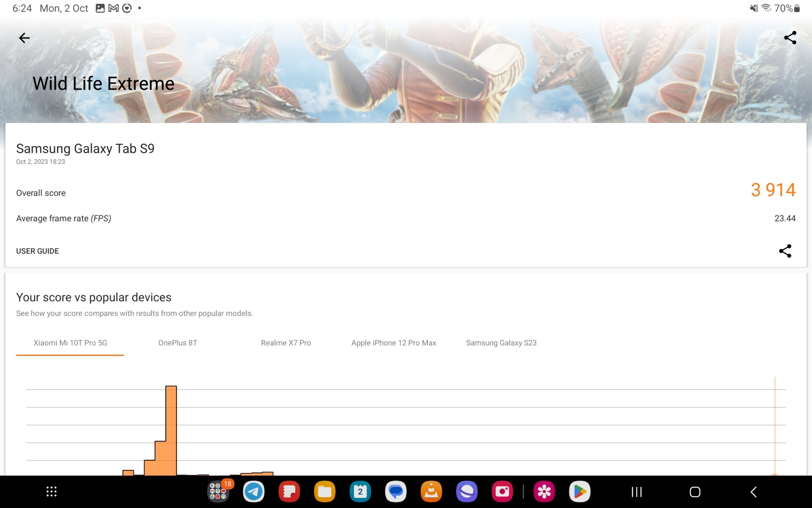
Task: Launch VLC media player from taskbar
Action: click(431, 491)
